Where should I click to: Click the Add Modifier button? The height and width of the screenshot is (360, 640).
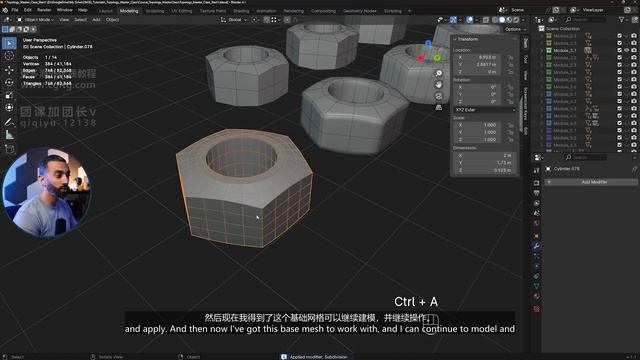591,182
